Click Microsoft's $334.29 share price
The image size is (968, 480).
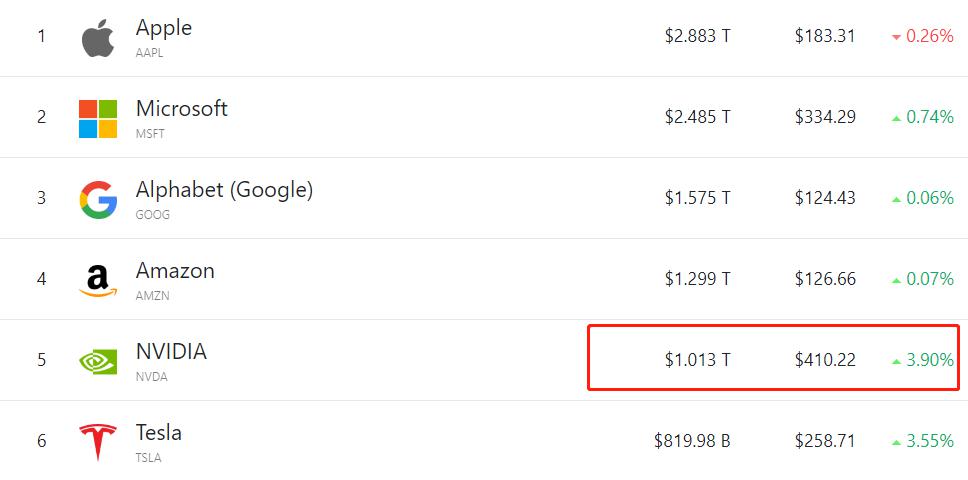(x=825, y=117)
